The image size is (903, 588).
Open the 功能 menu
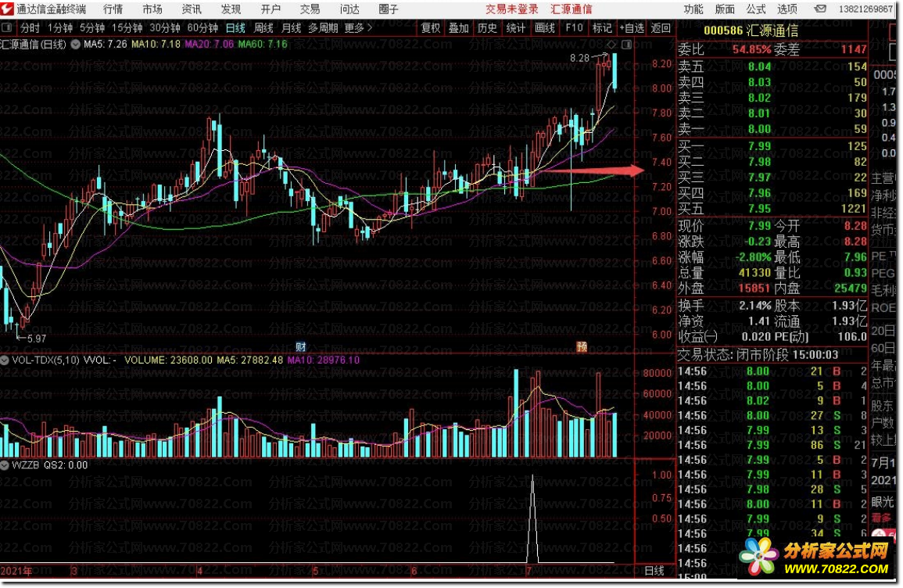(693, 9)
